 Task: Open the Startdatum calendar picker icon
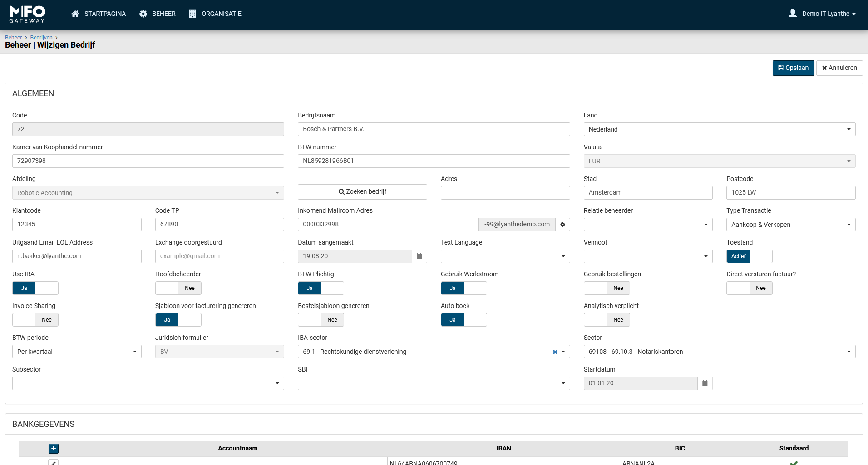tap(705, 383)
